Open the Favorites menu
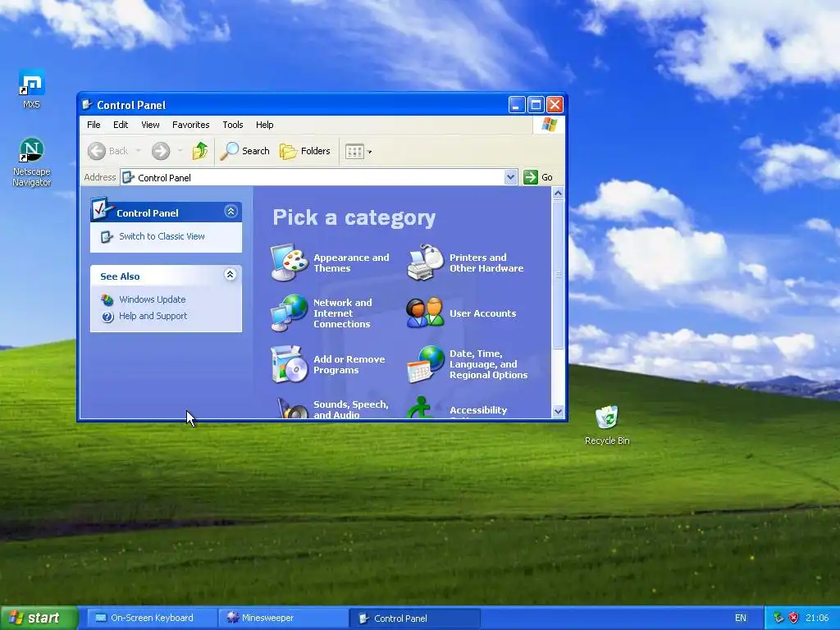Image resolution: width=840 pixels, height=630 pixels. click(190, 125)
